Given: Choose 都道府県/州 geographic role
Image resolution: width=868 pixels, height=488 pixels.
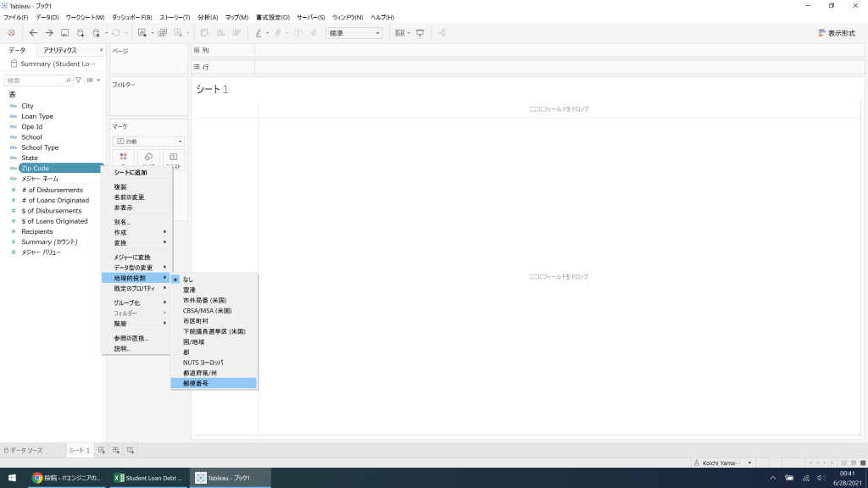Looking at the screenshot, I should click(x=214, y=373).
